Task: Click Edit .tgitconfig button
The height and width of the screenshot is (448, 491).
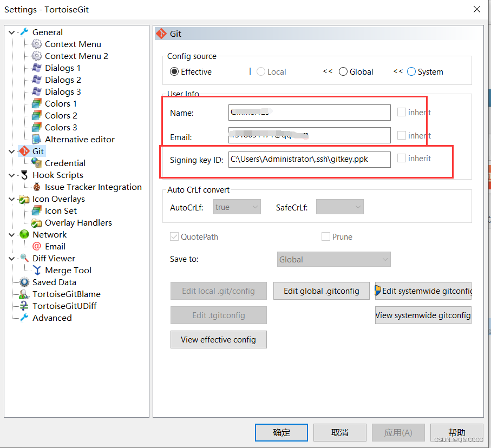Action: pyautogui.click(x=219, y=315)
